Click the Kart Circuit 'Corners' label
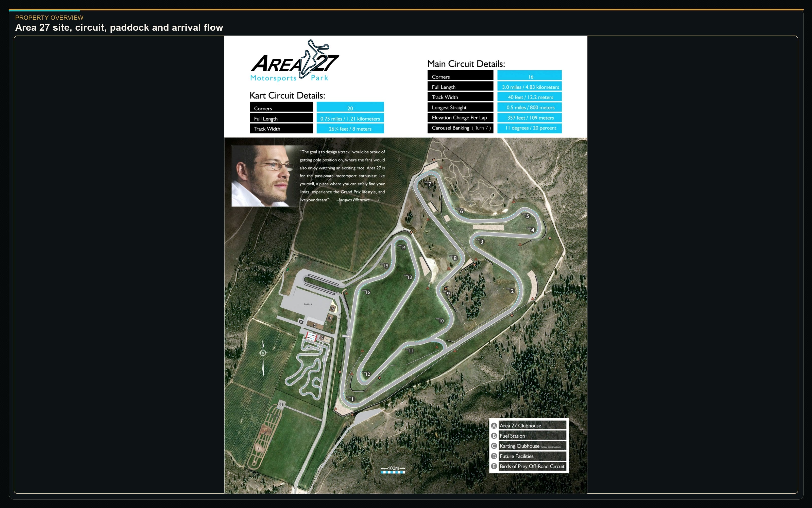 click(x=263, y=108)
